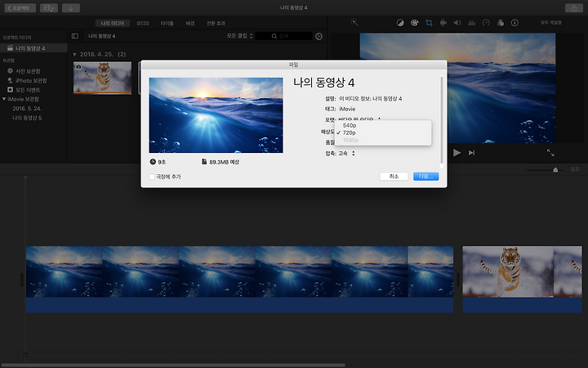
Task: Toggle fullscreen playback arrows icon
Action: (550, 152)
